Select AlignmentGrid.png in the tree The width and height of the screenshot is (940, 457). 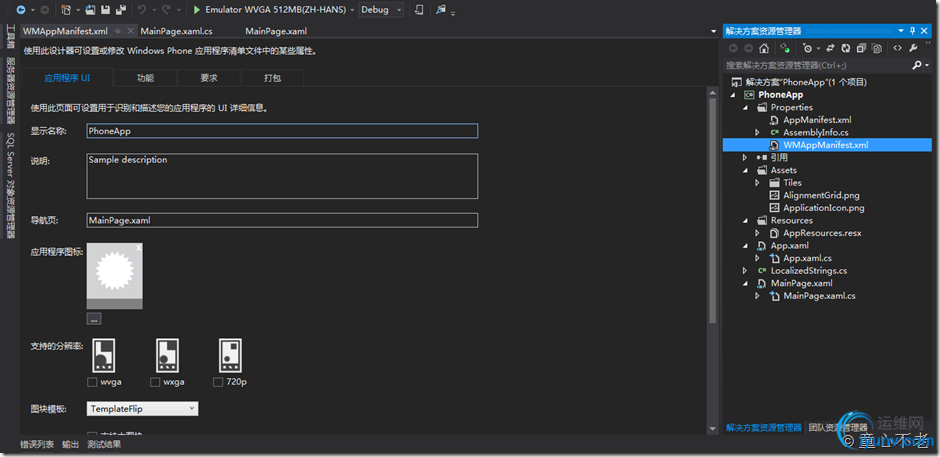[x=821, y=196]
